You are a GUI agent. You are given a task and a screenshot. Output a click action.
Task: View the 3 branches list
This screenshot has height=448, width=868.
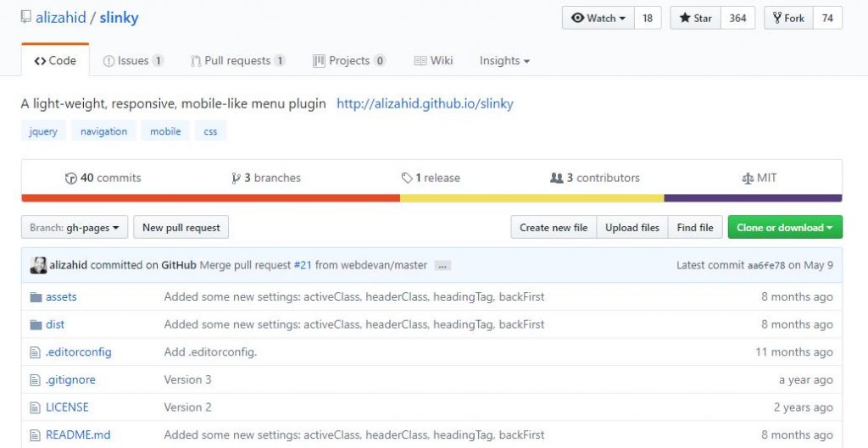(x=266, y=178)
